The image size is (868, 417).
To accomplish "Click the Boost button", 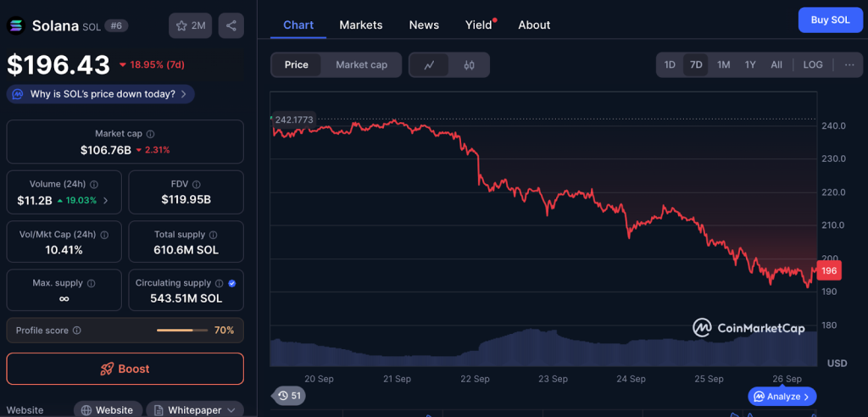I will point(125,369).
